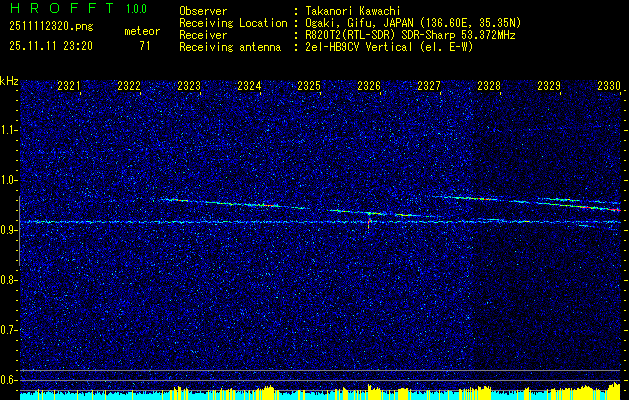Image resolution: width=629 pixels, height=400 pixels.
Task: Click the kHz axis unit label
Action: 9,81
